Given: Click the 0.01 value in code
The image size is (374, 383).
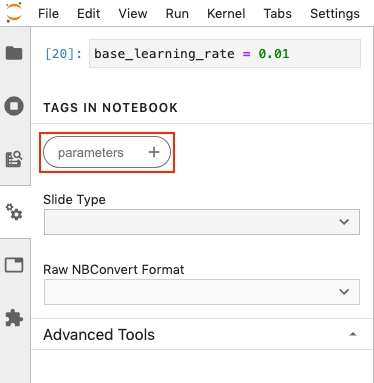Looking at the screenshot, I should 274,54.
